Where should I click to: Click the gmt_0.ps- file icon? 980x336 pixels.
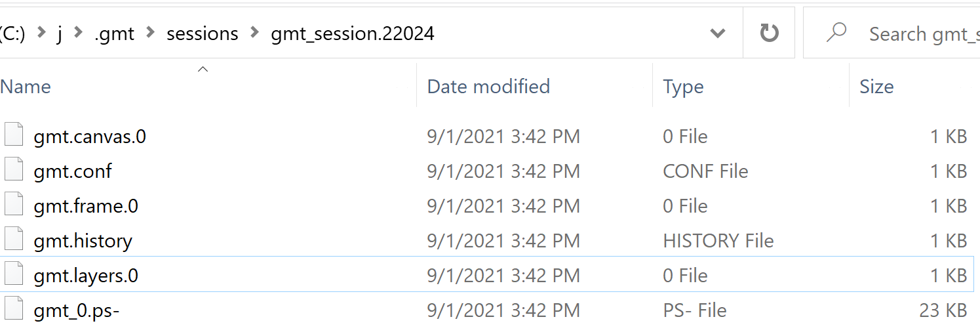14,310
